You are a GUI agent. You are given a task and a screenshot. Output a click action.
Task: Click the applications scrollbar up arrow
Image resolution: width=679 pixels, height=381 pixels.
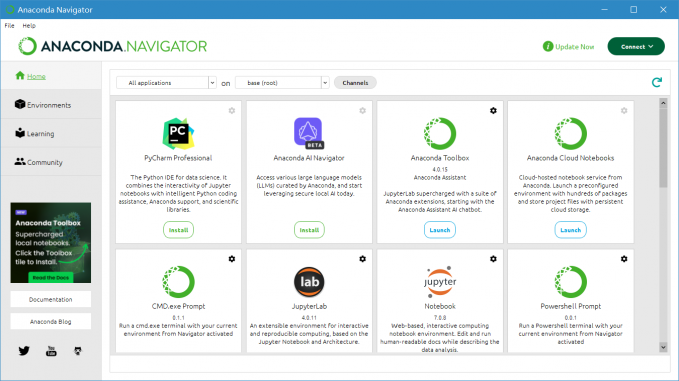coord(663,103)
